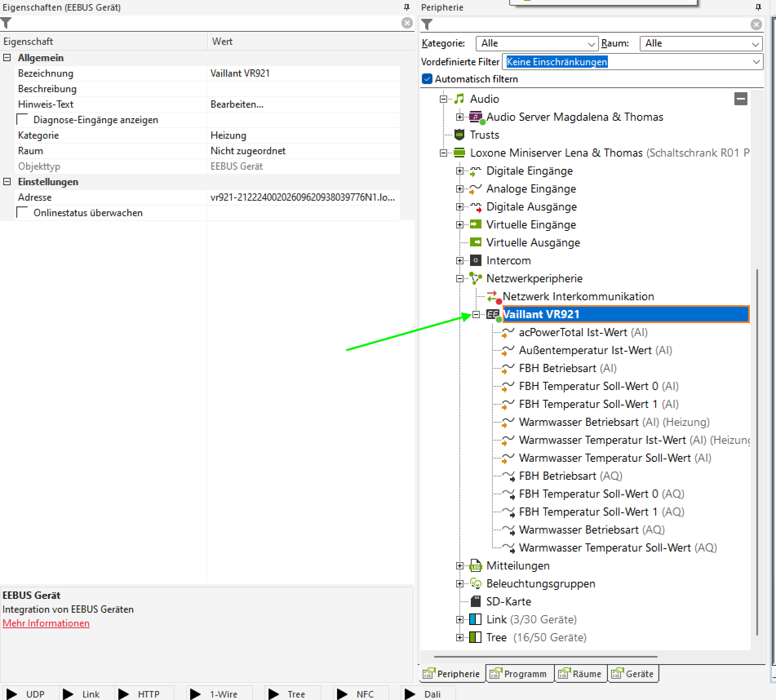Click the analog input icon of acPowerTotal Ist-Wert
The height and width of the screenshot is (700, 776).
[x=508, y=333]
